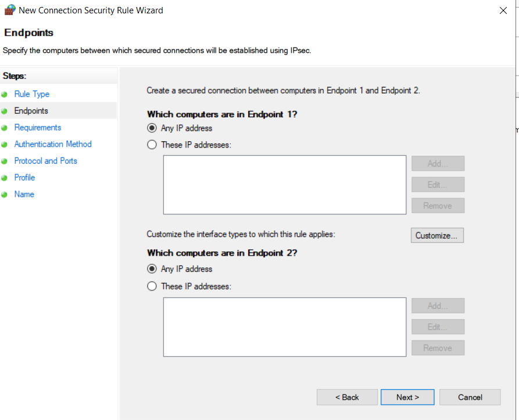Click the green bullet beside Authentication Method
The image size is (519, 420).
(4, 145)
